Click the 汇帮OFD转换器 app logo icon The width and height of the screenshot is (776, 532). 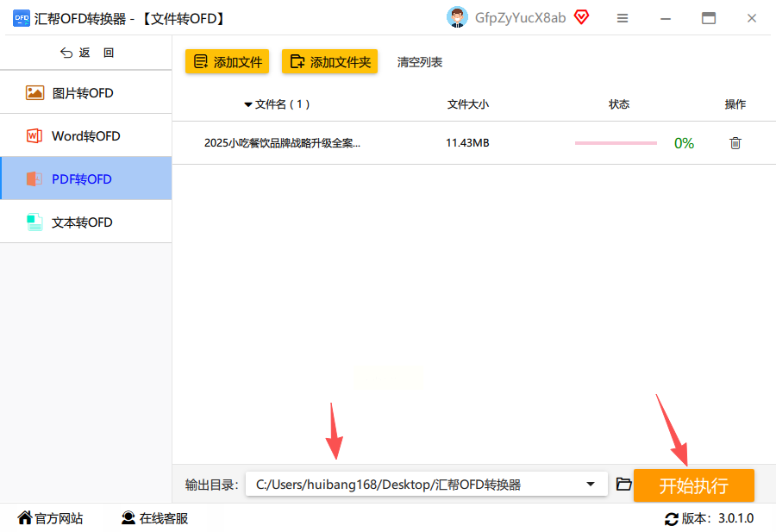22,18
